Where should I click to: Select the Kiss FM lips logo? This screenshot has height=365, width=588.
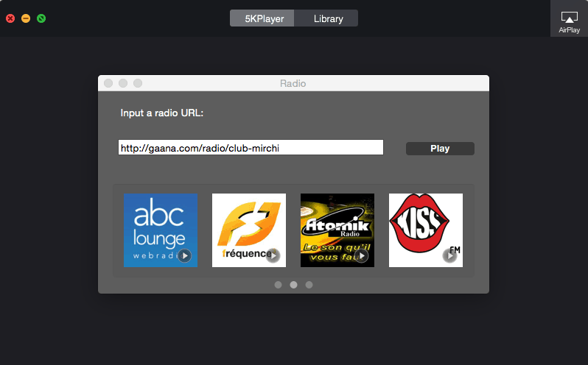(x=425, y=230)
